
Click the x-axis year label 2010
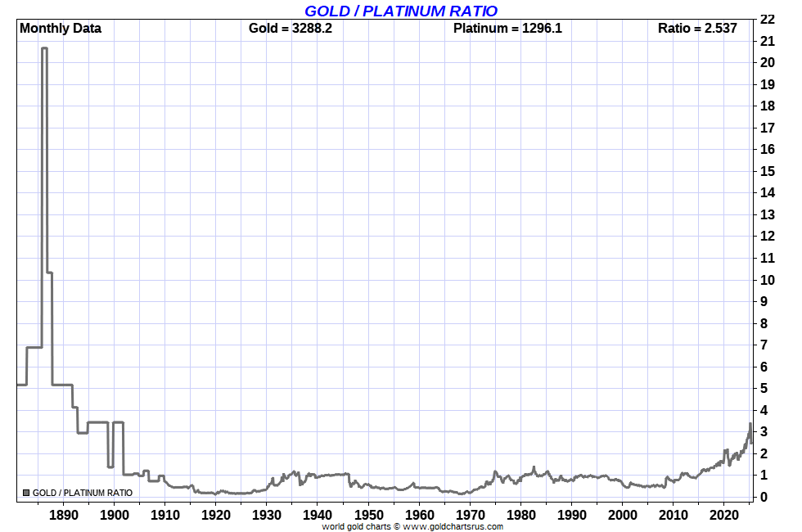pos(673,515)
